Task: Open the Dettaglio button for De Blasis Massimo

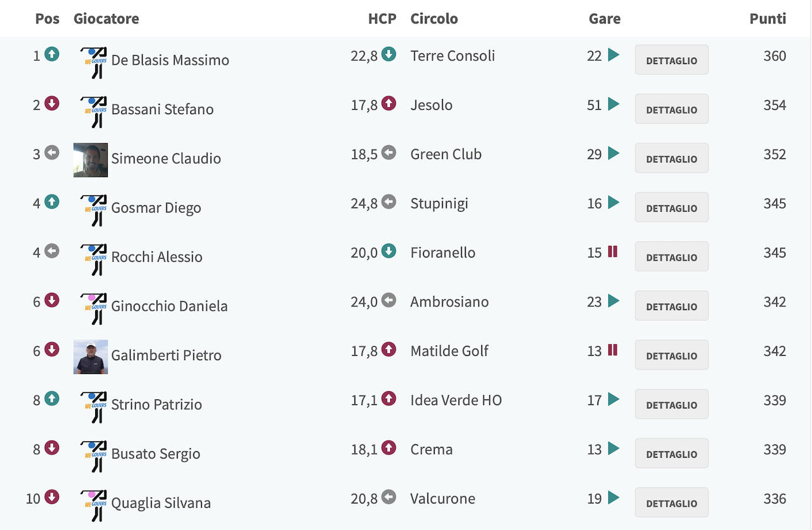Action: pos(672,60)
